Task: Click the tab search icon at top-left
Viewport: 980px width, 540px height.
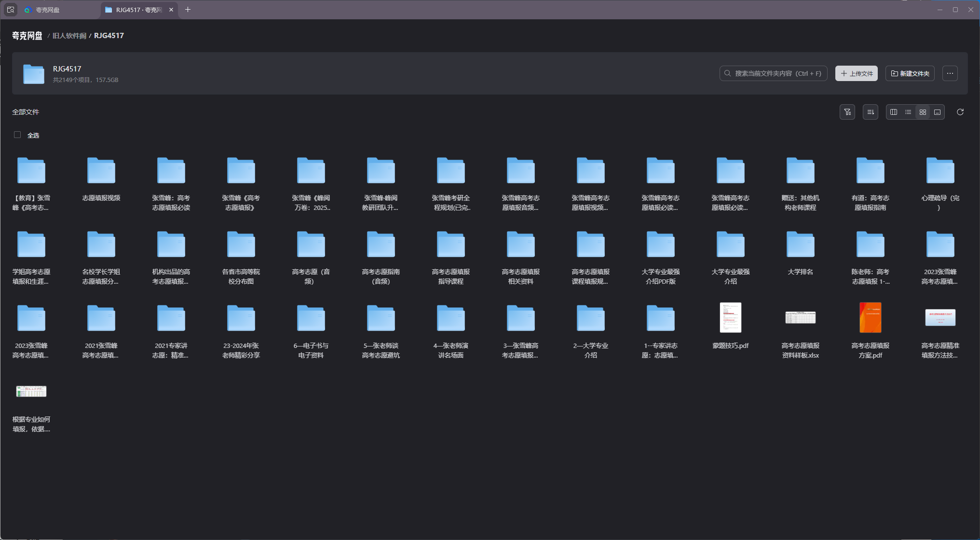Action: [11, 10]
